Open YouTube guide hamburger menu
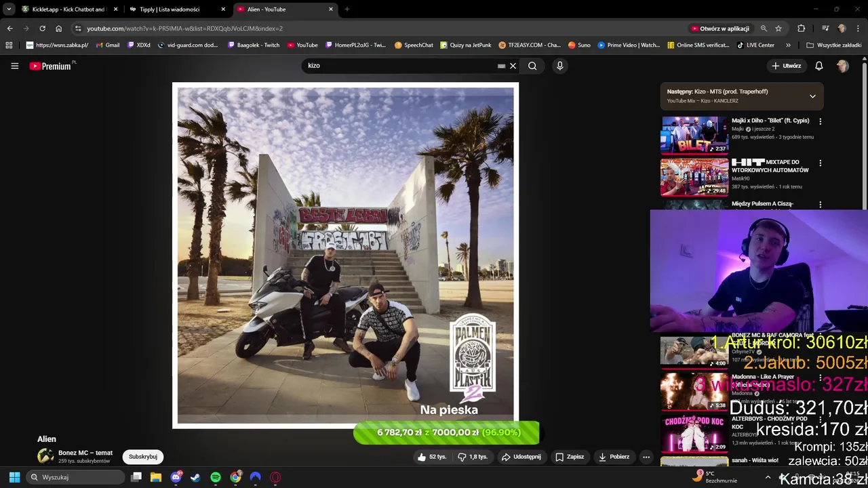 click(14, 66)
